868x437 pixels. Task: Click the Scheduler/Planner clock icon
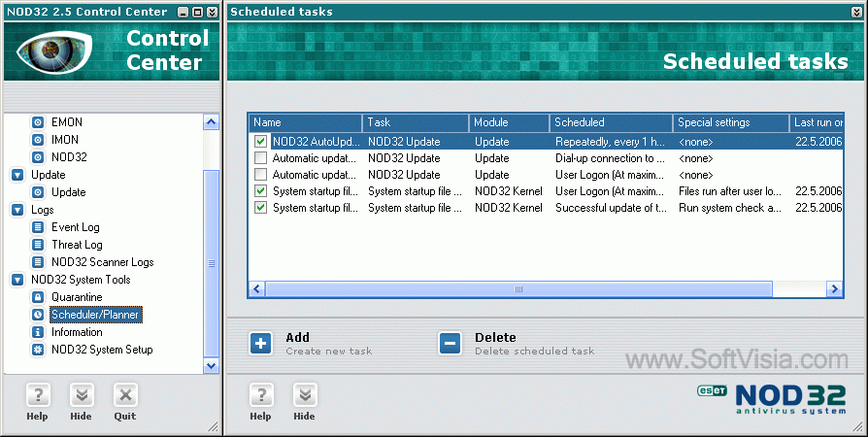click(x=38, y=315)
